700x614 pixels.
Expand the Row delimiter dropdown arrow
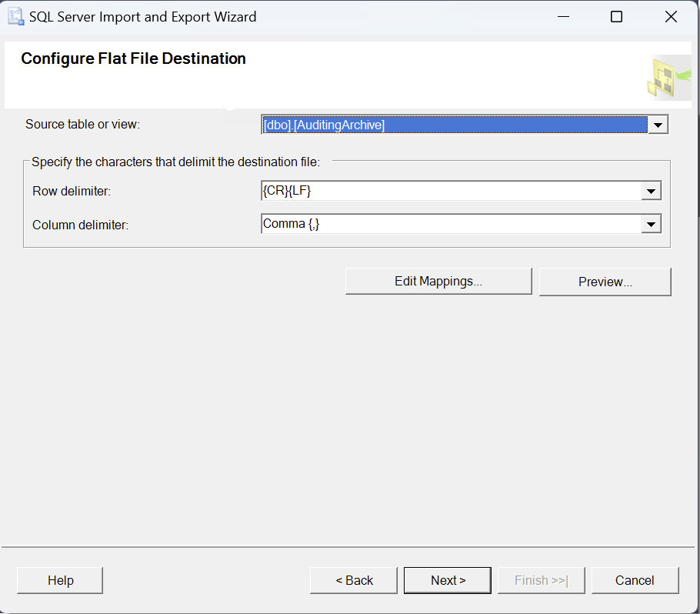(x=651, y=191)
